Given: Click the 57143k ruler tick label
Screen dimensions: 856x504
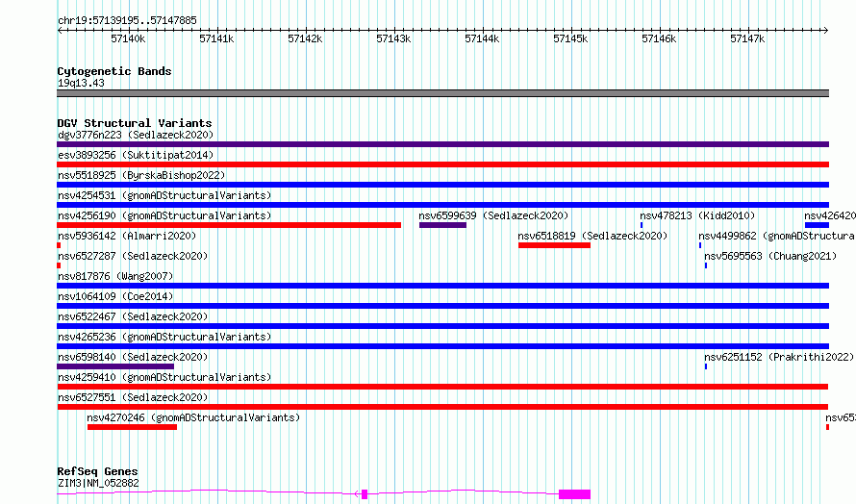Looking at the screenshot, I should click(x=393, y=38).
